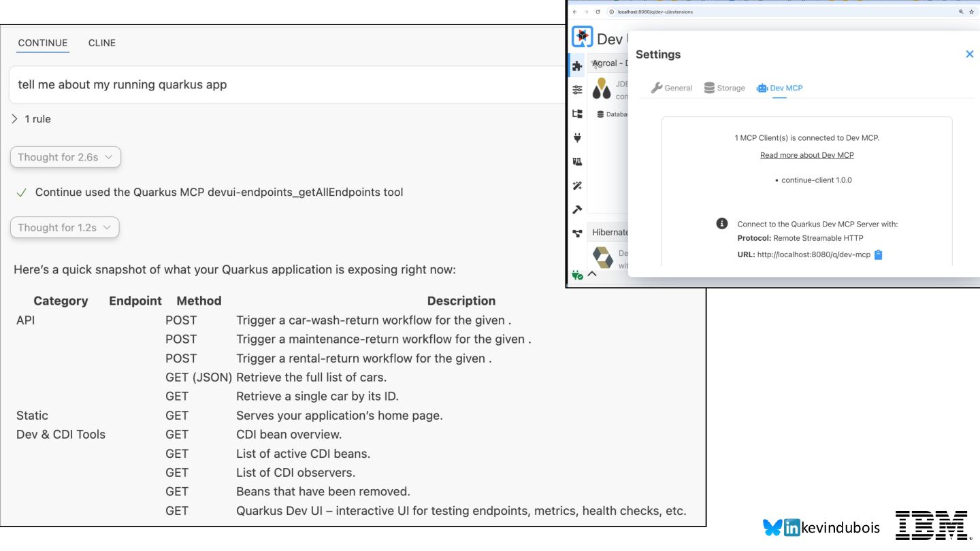Open the magic wand icon in Dev UI sidebar

577,186
